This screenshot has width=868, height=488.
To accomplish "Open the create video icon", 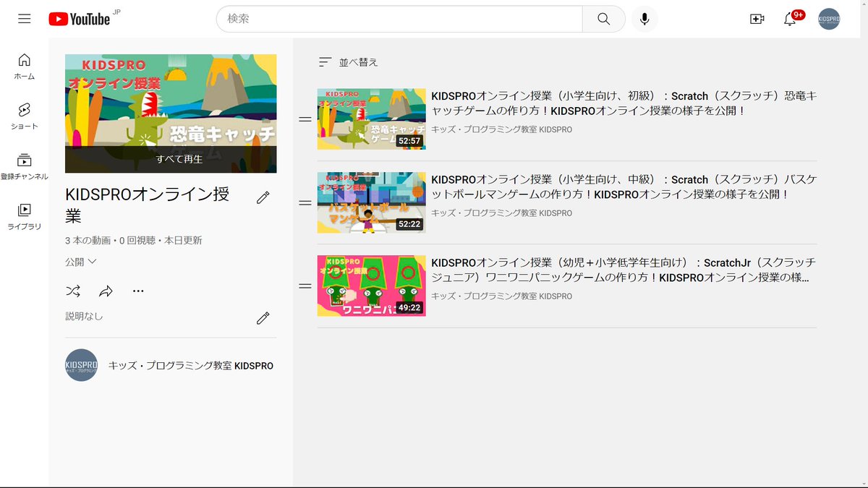I will (x=757, y=19).
